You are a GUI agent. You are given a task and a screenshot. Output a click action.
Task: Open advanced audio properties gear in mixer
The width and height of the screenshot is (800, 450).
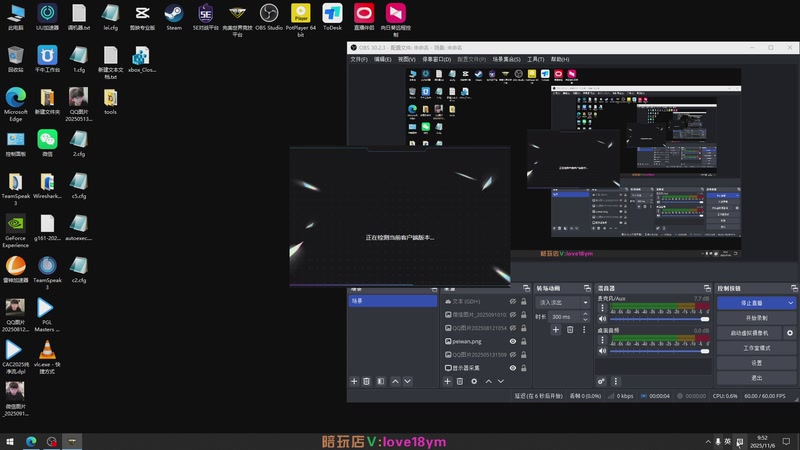tap(601, 381)
